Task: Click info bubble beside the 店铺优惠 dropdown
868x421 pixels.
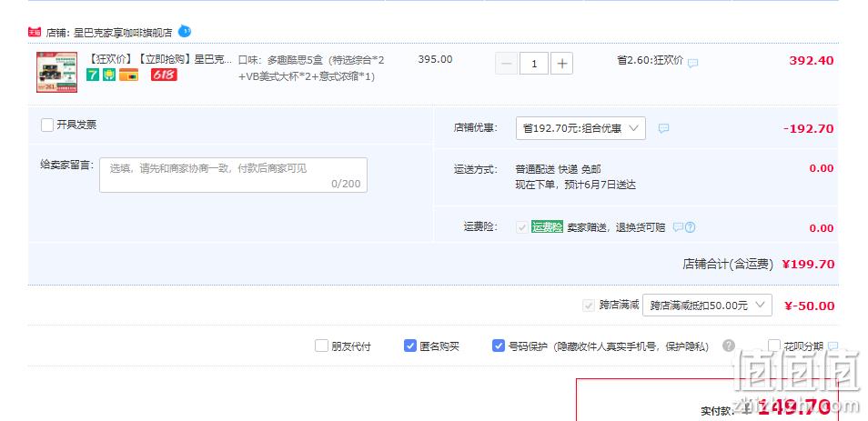Action: tap(663, 128)
